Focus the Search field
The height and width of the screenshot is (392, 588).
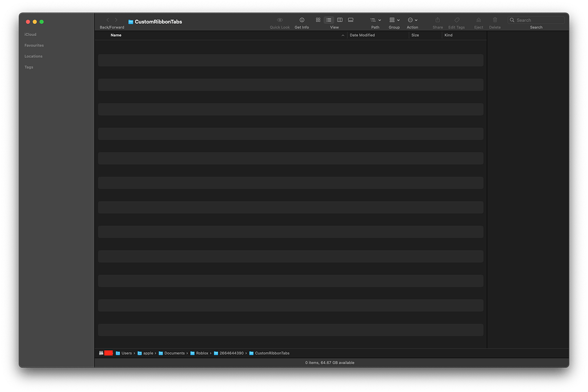point(536,20)
